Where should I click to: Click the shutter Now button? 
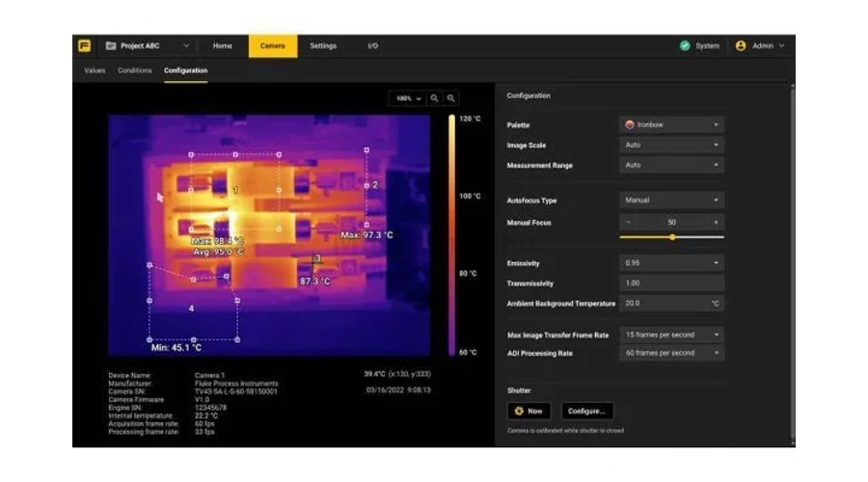click(529, 412)
